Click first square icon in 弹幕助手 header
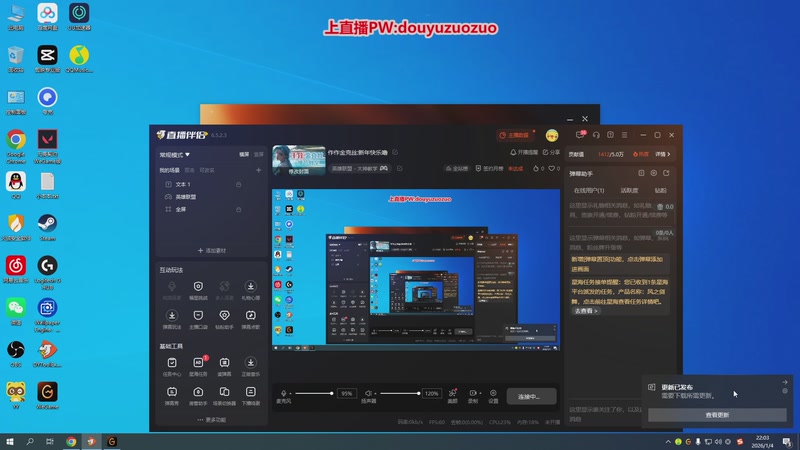This screenshot has height=450, width=800. 641,173
